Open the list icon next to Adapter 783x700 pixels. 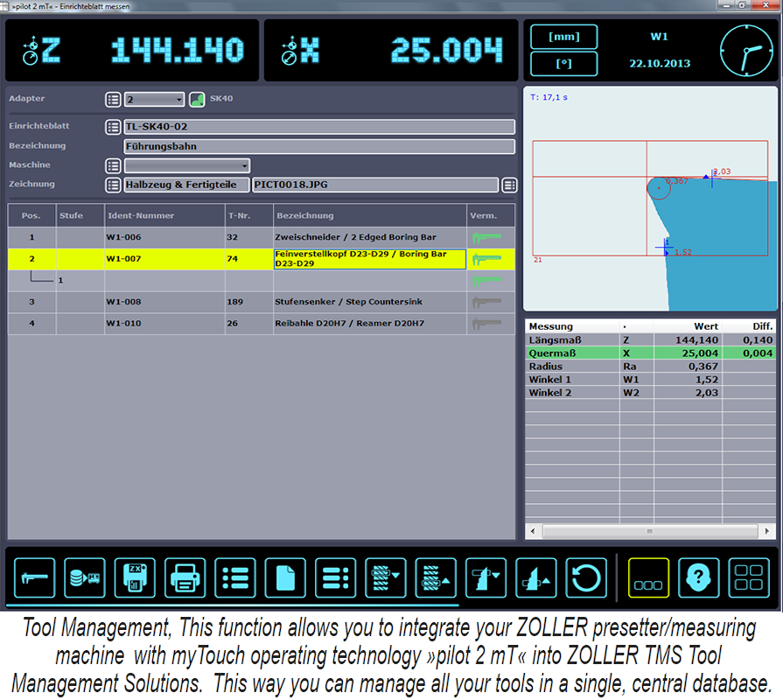[113, 100]
